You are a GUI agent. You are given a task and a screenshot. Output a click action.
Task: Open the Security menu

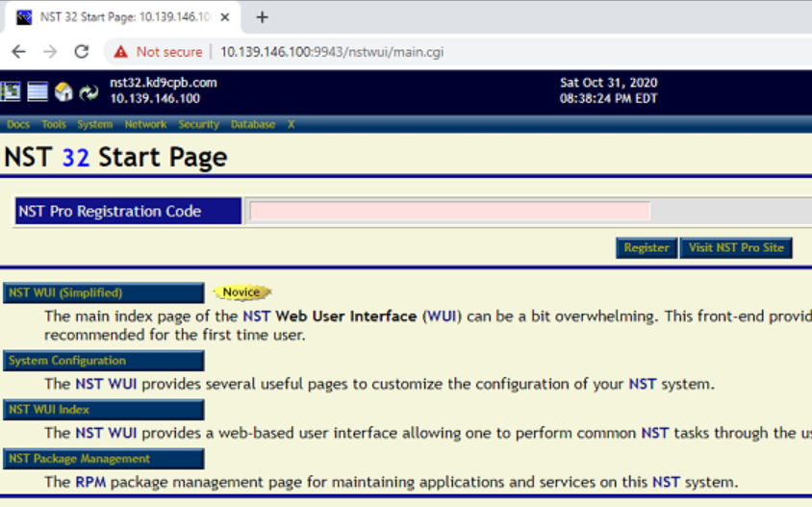[x=199, y=124]
